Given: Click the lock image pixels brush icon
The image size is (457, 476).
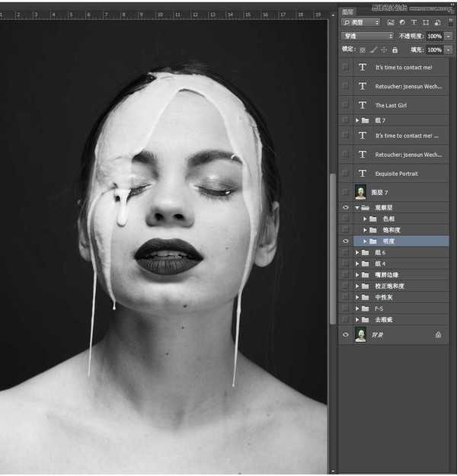Looking at the screenshot, I should click(x=373, y=50).
